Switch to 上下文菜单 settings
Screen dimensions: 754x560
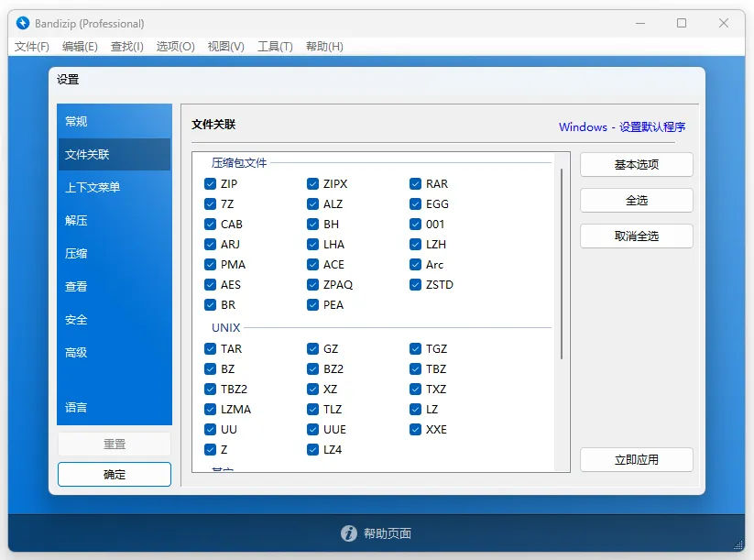pos(115,187)
